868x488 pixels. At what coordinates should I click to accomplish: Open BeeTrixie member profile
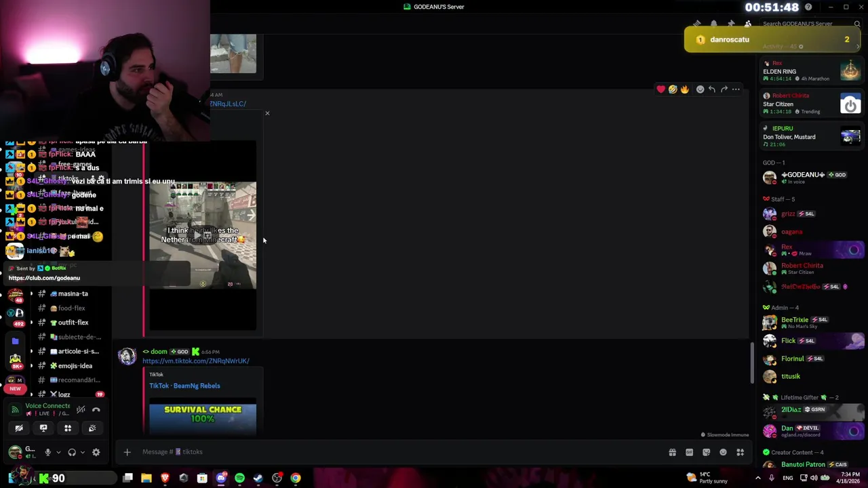(811, 322)
